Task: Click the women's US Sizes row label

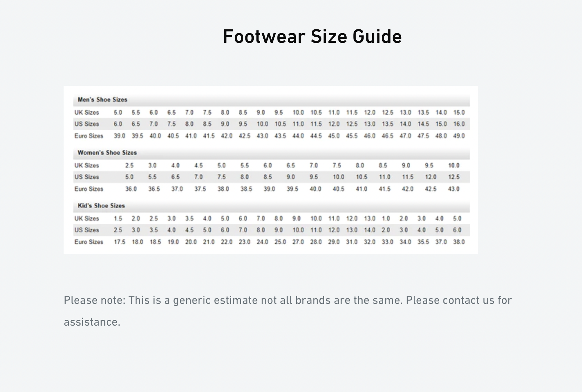Action: click(x=87, y=177)
